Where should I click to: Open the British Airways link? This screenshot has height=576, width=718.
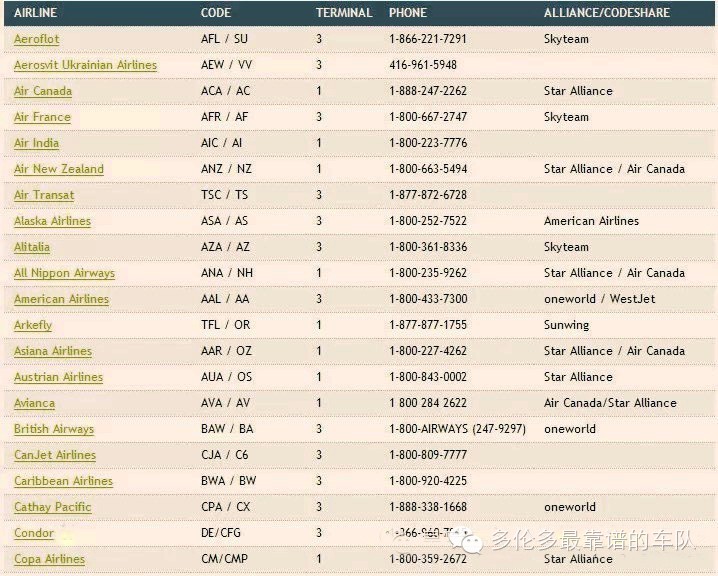(54, 429)
